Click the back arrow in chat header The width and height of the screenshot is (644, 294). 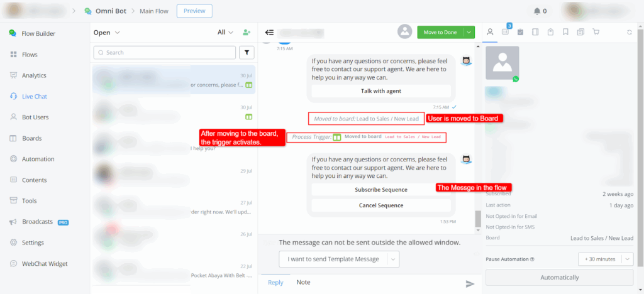coord(269,33)
